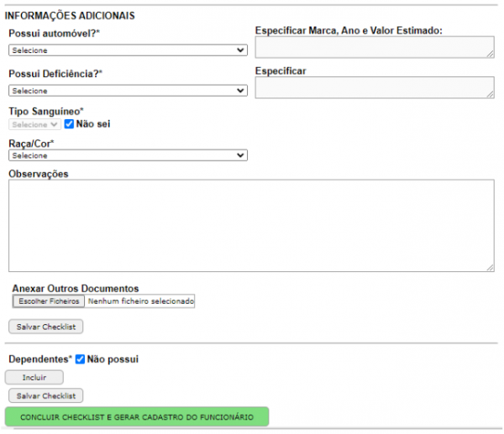
Task: Expand the Raça/Cor dropdown
Action: click(128, 155)
